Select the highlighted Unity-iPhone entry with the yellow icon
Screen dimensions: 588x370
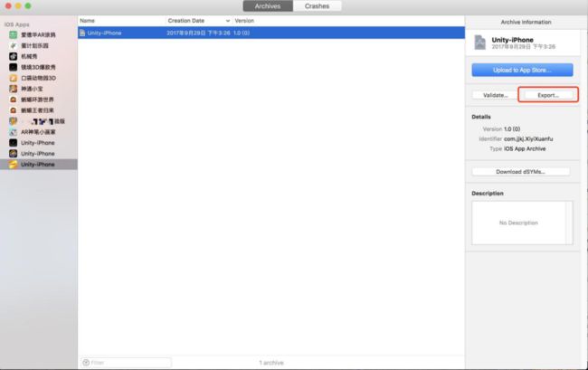coord(39,165)
